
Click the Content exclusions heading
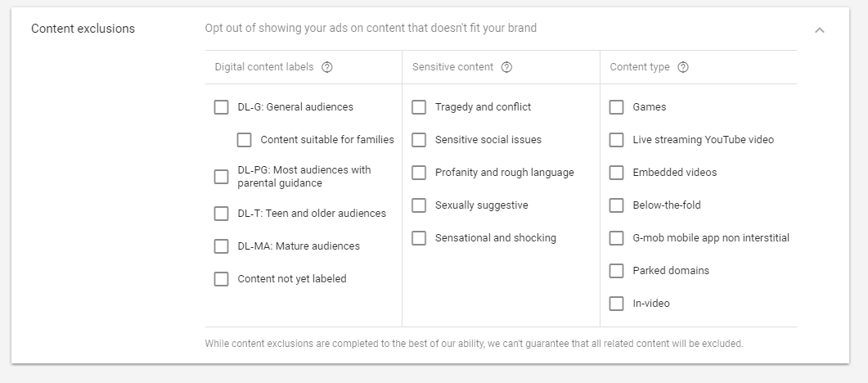83,28
